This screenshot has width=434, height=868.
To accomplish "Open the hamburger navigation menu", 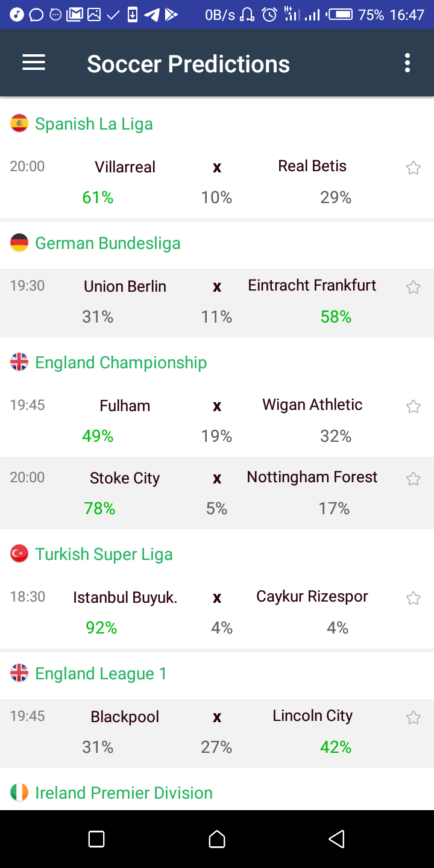I will [34, 63].
